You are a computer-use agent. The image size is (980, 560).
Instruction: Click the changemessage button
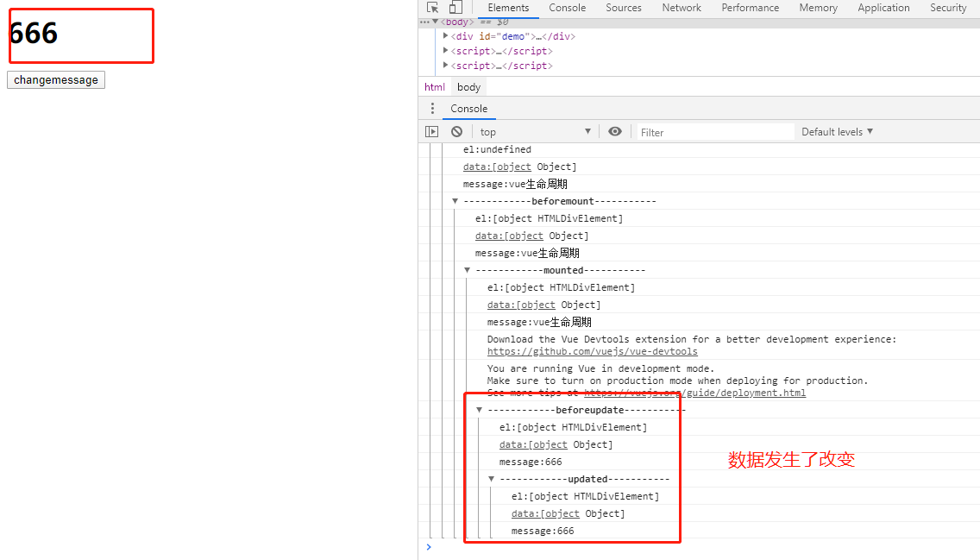[x=56, y=80]
